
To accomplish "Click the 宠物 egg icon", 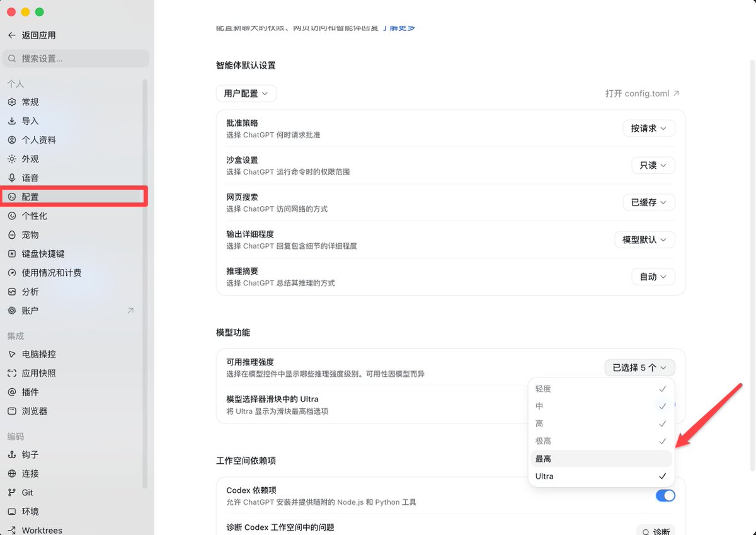I will point(12,234).
